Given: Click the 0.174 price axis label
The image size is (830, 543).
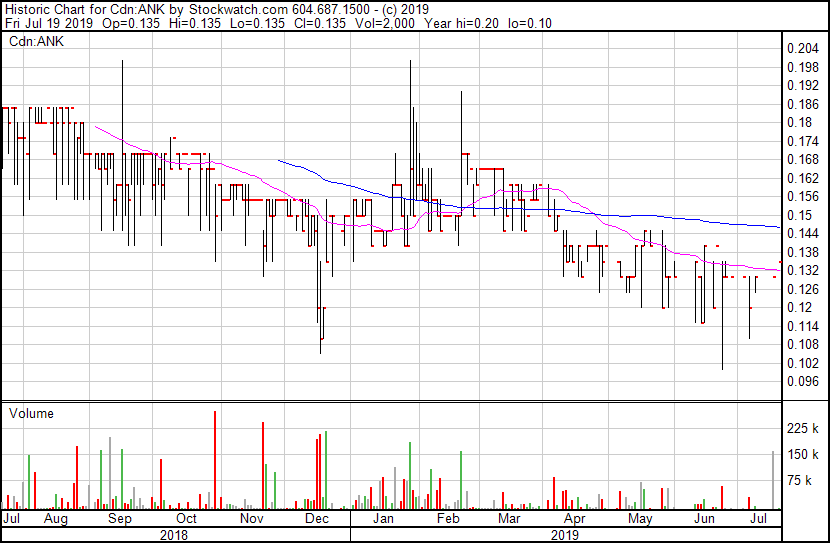Looking at the screenshot, I should pyautogui.click(x=802, y=141).
